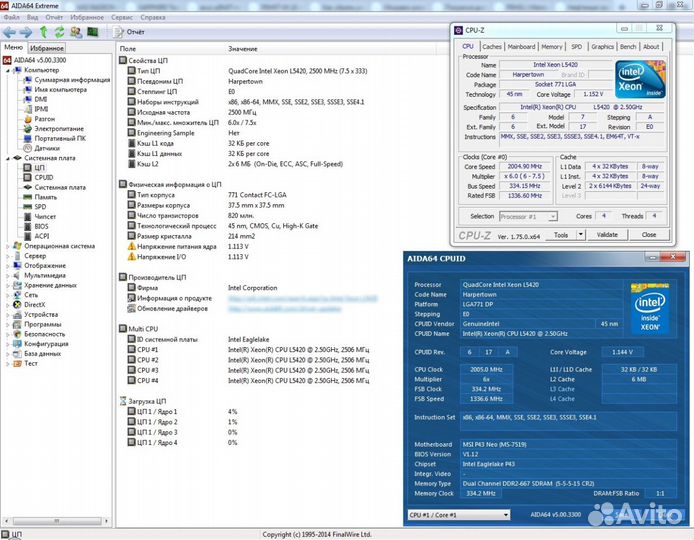Screen dimensions: 694x540
Task: Select the База данных tree item icon
Action: coord(17,354)
